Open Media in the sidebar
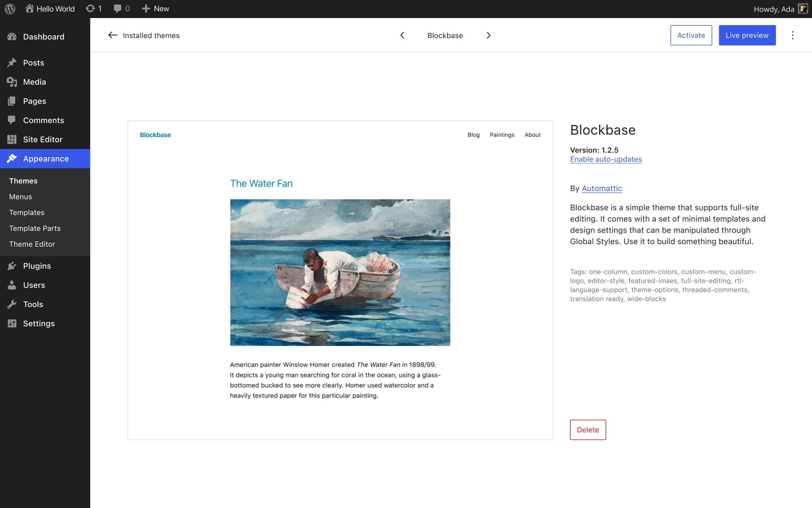Image resolution: width=812 pixels, height=508 pixels. [x=45, y=82]
